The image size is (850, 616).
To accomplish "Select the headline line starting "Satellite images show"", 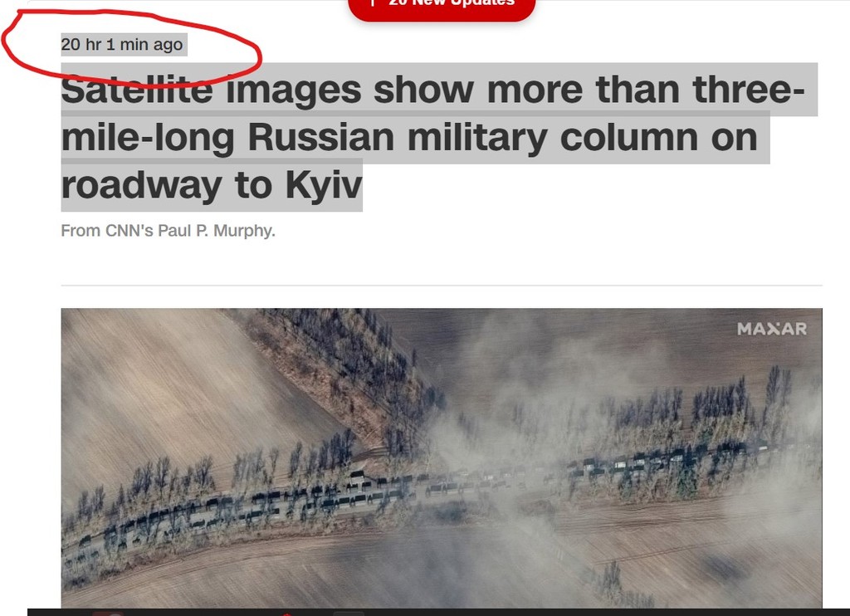I will [x=433, y=90].
